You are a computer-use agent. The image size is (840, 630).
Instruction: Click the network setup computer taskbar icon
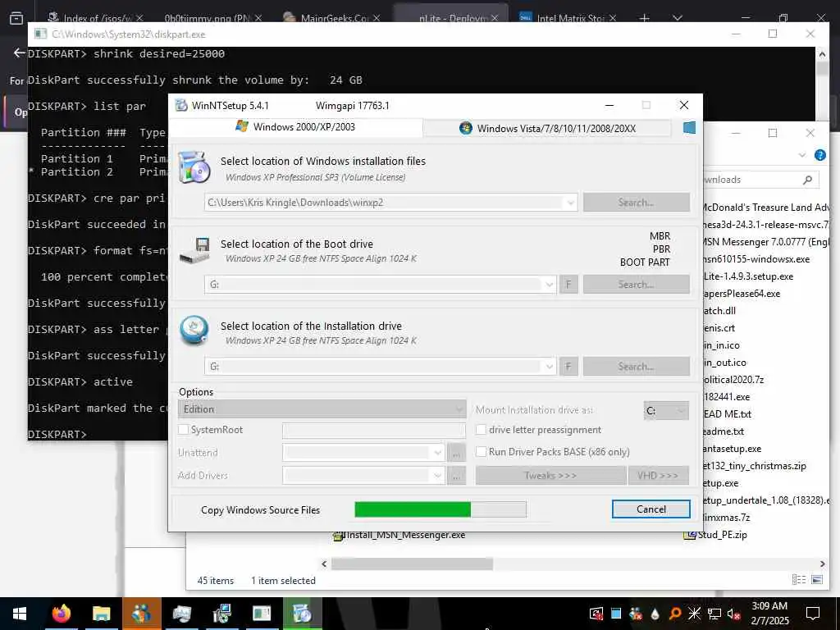[221, 614]
